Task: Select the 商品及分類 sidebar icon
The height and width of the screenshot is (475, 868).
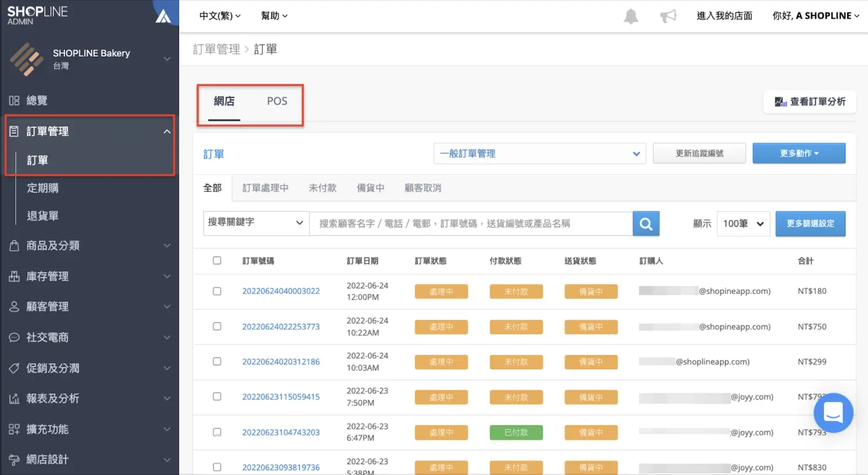Action: [16, 245]
